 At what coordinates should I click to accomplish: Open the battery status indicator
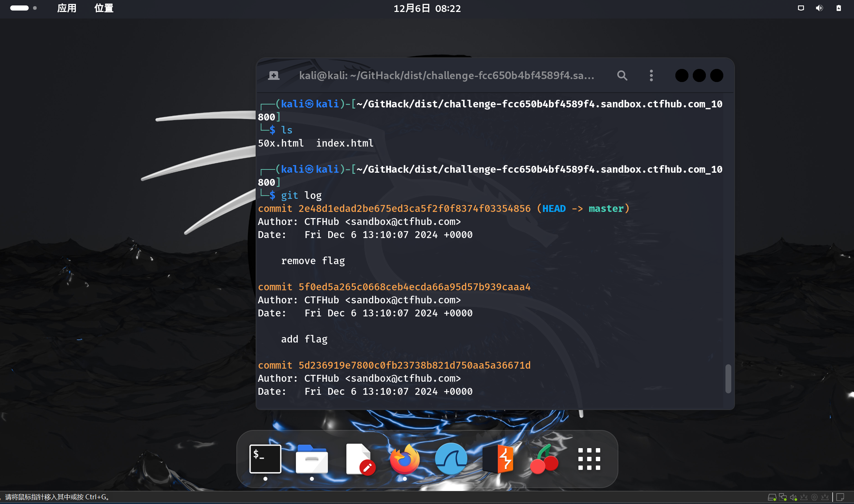point(839,8)
